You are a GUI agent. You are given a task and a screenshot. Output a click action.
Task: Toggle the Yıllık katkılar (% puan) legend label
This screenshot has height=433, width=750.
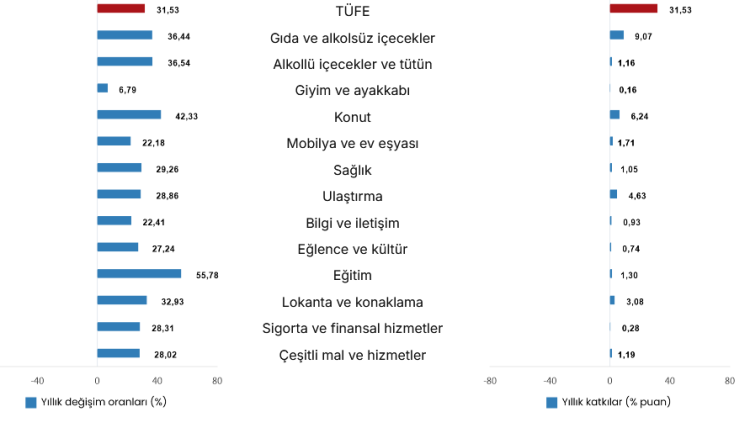click(x=616, y=402)
